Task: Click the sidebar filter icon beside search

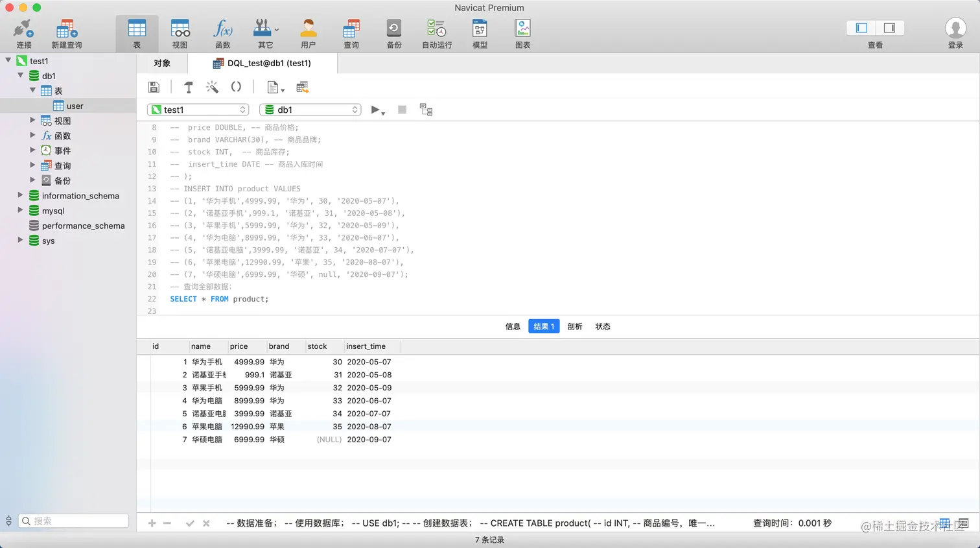Action: click(x=8, y=521)
